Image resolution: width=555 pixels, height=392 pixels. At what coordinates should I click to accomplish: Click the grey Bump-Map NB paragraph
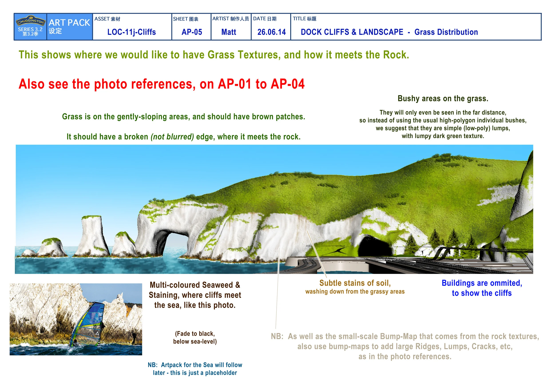click(x=405, y=346)
